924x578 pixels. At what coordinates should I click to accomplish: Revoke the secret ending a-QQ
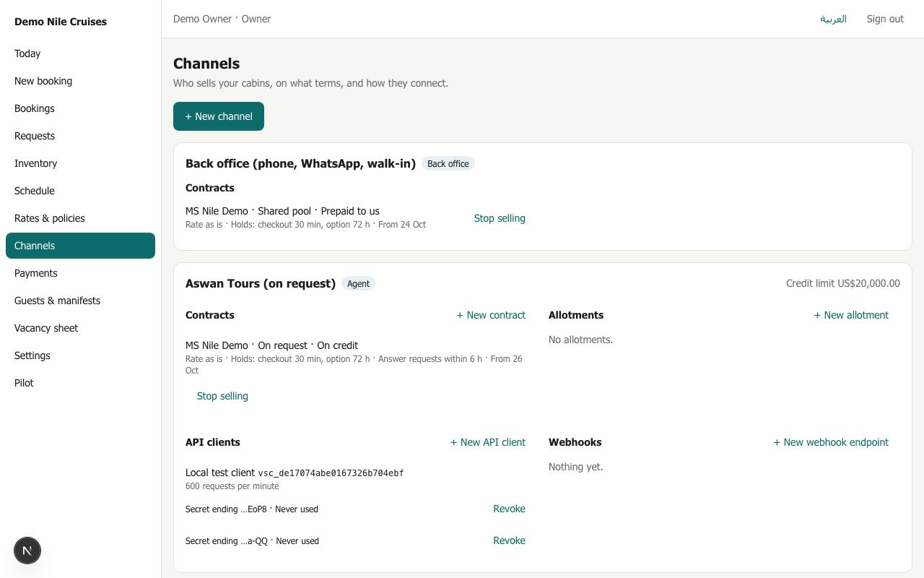pyautogui.click(x=509, y=540)
